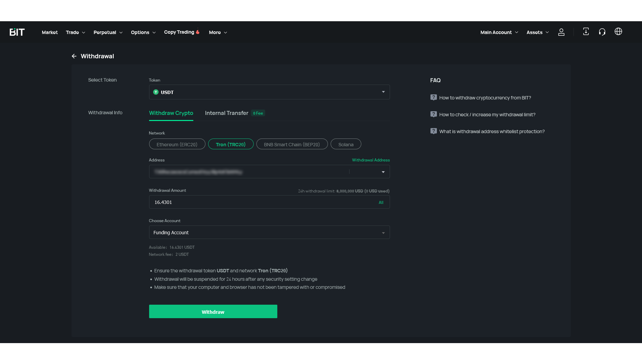This screenshot has height=364, width=642.
Task: Click the USDT token icon
Action: coord(156,92)
